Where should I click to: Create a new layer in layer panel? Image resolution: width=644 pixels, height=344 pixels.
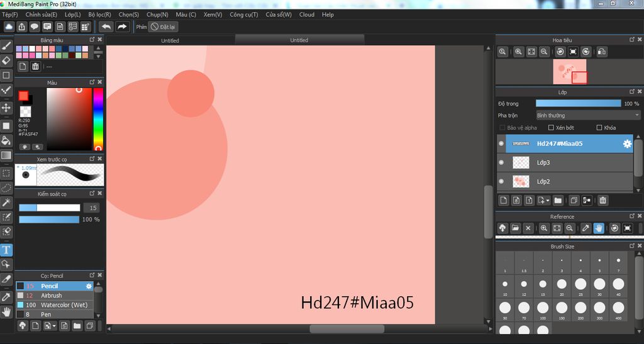click(504, 201)
